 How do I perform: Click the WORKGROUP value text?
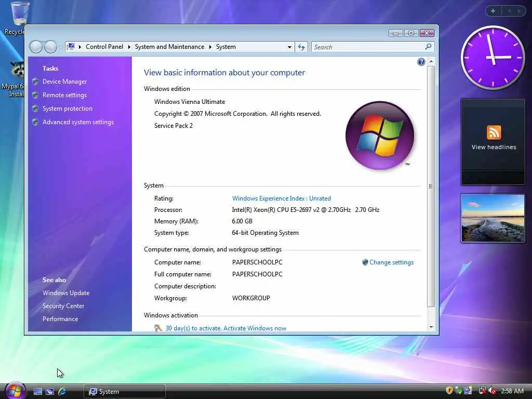pyautogui.click(x=251, y=298)
